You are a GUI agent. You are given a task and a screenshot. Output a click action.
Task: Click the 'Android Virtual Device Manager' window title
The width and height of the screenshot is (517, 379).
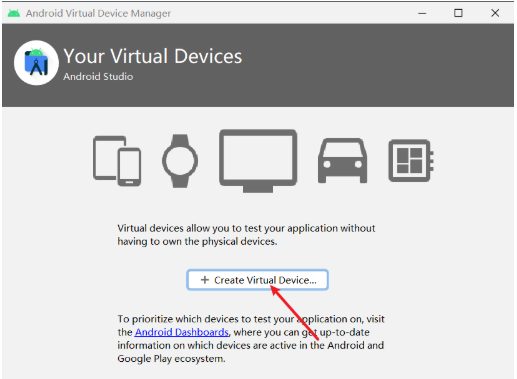coord(98,13)
